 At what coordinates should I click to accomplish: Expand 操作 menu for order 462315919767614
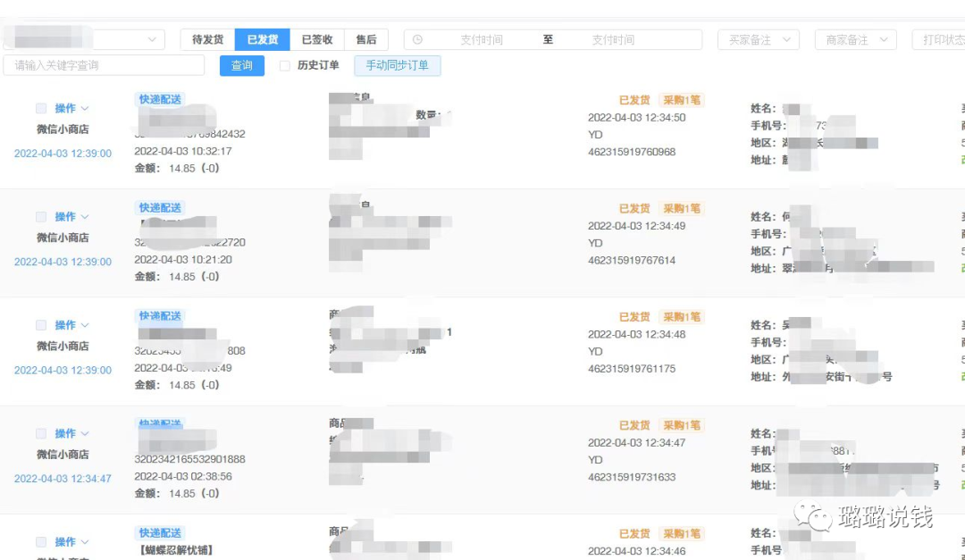[x=71, y=217]
